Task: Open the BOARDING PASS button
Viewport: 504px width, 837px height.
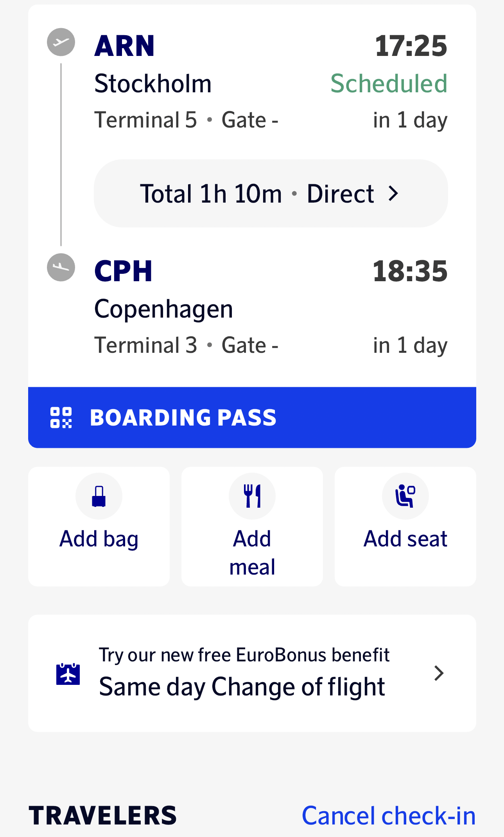Action: pyautogui.click(x=252, y=418)
